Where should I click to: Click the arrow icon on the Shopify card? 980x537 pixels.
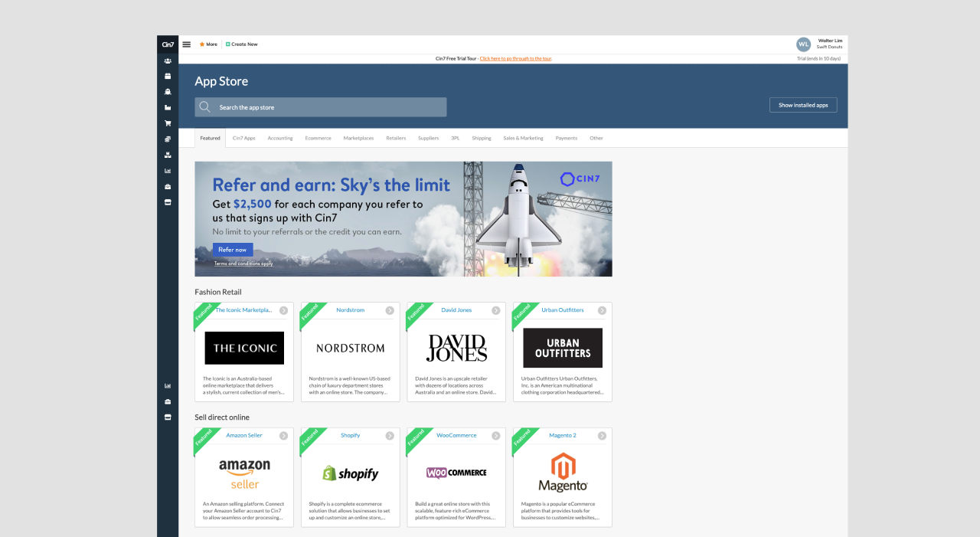[390, 436]
